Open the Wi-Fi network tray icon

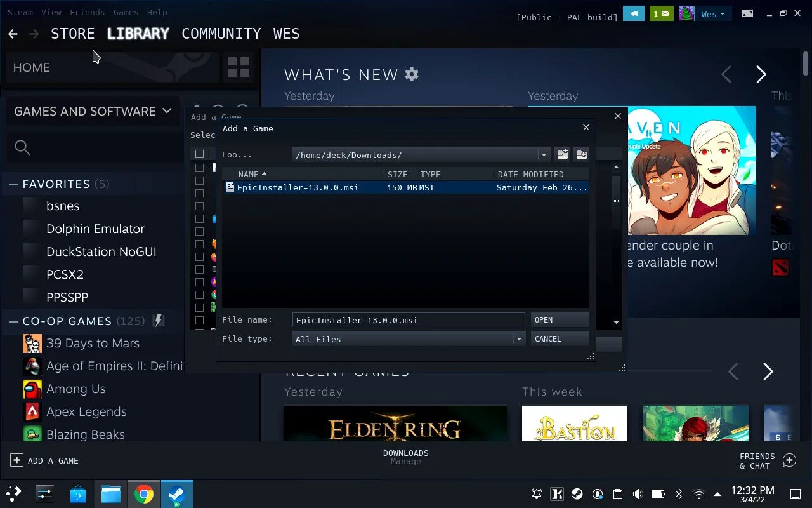698,494
